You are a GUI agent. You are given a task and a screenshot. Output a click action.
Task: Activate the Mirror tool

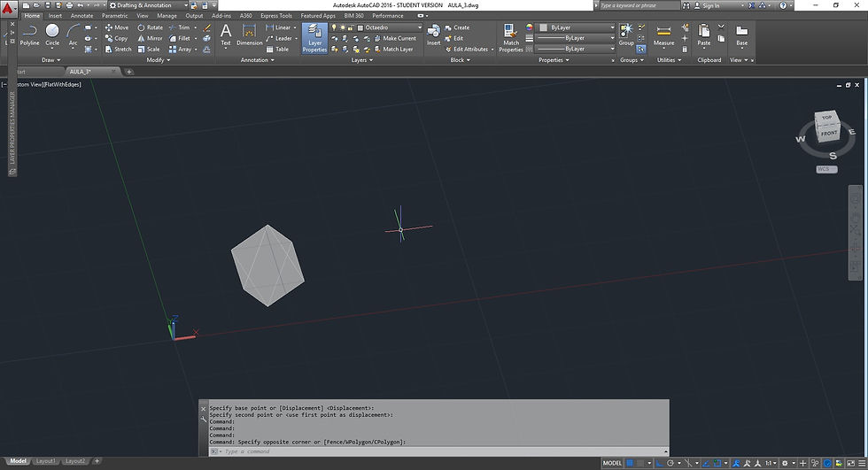(150, 38)
